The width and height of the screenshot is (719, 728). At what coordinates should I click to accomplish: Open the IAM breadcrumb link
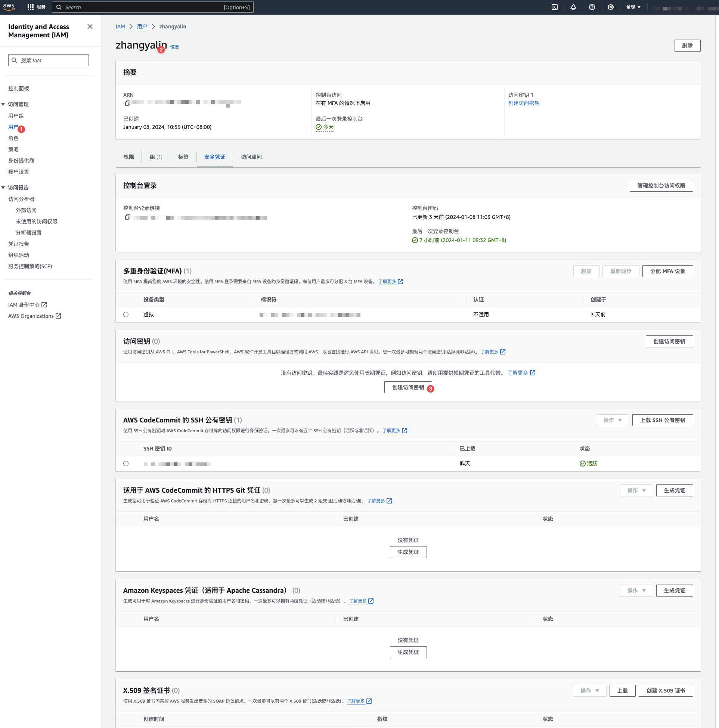(x=120, y=27)
